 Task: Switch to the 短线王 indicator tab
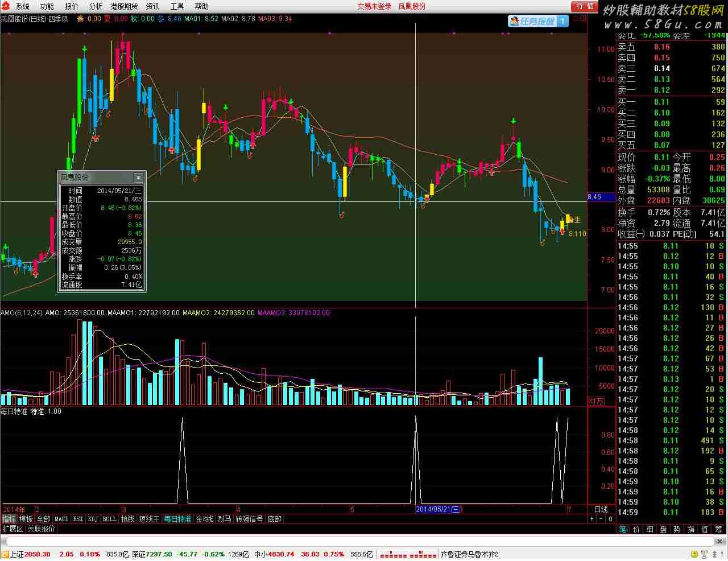click(149, 519)
